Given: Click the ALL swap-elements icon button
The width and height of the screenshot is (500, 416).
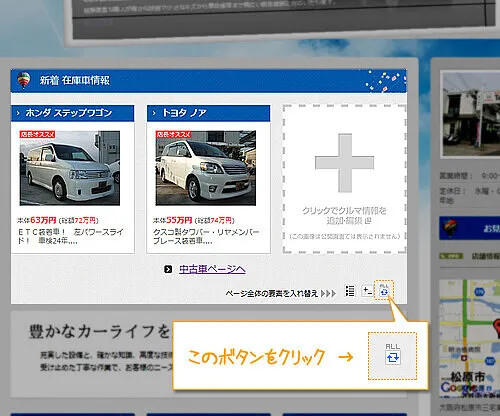Looking at the screenshot, I should click(384, 291).
